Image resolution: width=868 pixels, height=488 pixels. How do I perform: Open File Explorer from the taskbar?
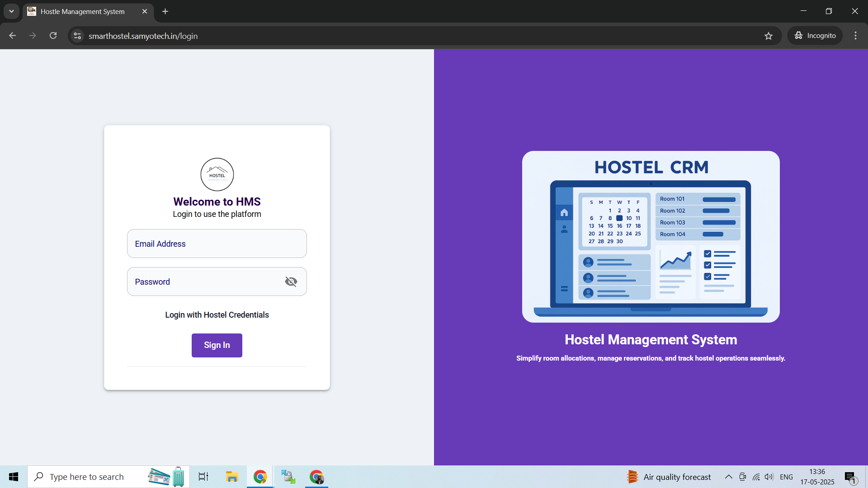pos(232,477)
